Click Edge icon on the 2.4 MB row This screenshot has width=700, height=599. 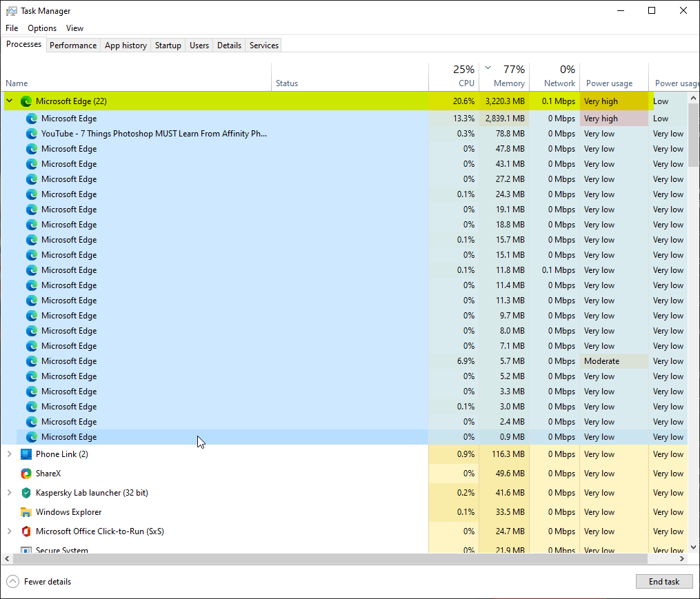point(31,422)
